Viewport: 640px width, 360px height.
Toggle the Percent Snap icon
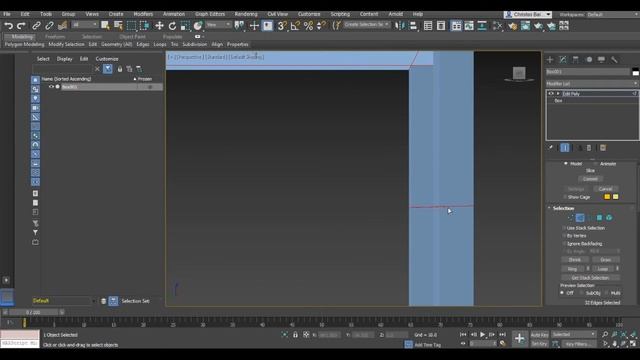[x=309, y=26]
